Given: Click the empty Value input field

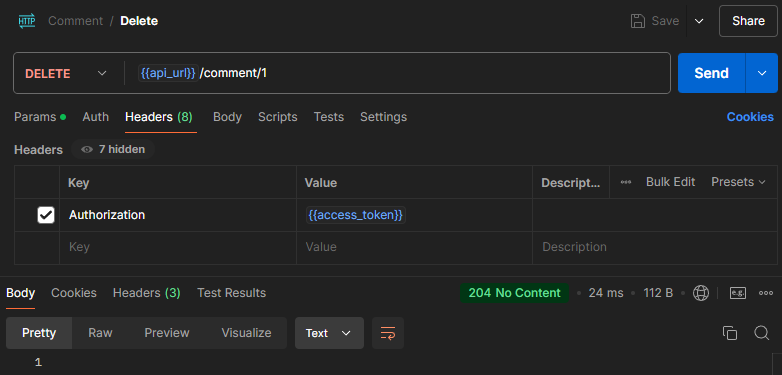Looking at the screenshot, I should click(414, 247).
